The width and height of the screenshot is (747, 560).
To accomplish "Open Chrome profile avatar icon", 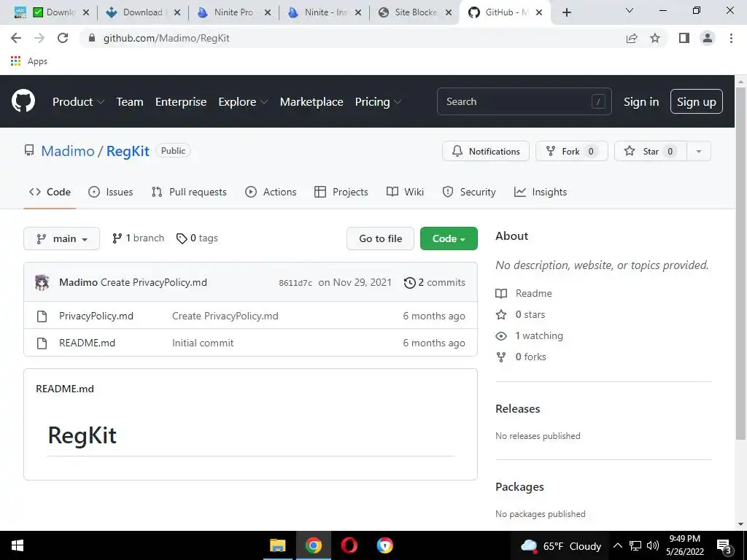I will pyautogui.click(x=708, y=38).
